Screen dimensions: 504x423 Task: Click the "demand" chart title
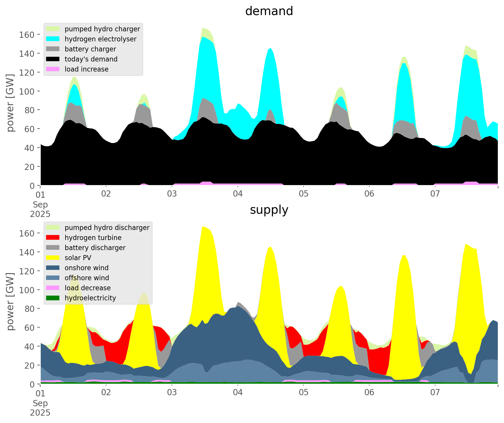pyautogui.click(x=269, y=11)
